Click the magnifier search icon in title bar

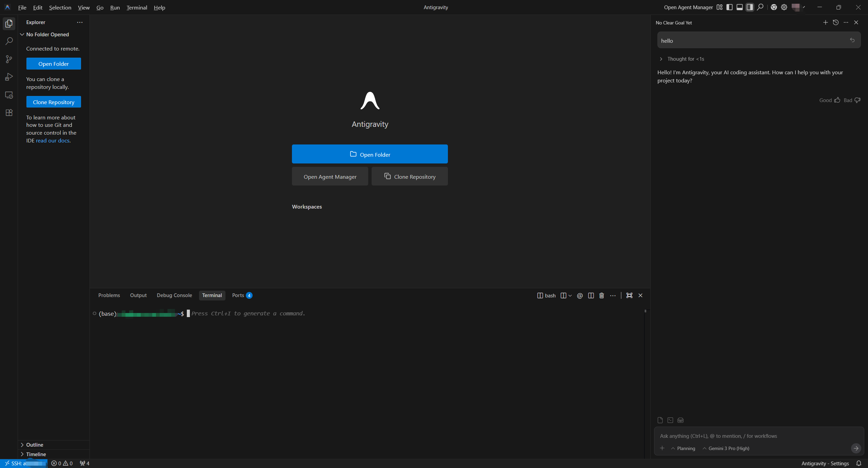[x=761, y=7]
